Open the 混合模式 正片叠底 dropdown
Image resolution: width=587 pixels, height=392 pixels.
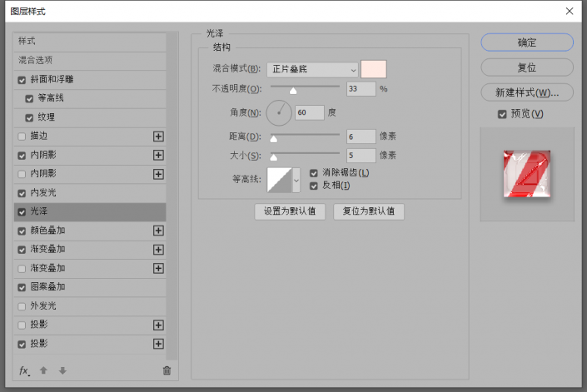[x=312, y=70]
